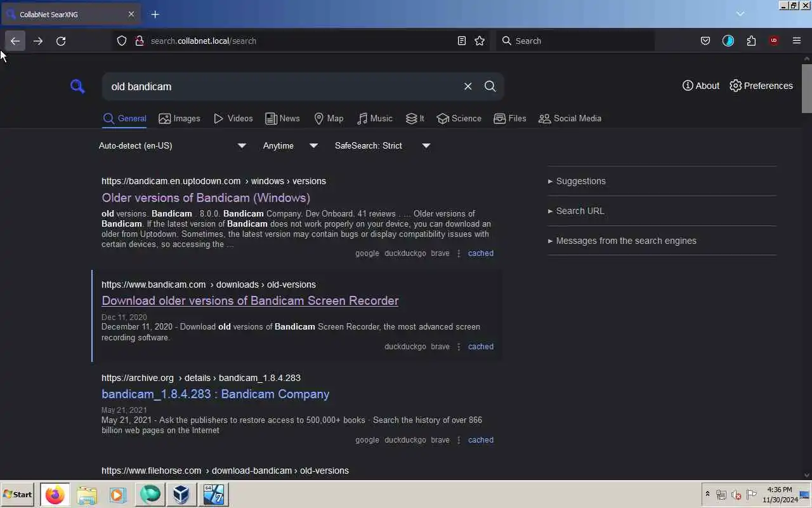Screen dimensions: 812x508
Task: Open Firefox from the taskbar
Action: coord(55,494)
